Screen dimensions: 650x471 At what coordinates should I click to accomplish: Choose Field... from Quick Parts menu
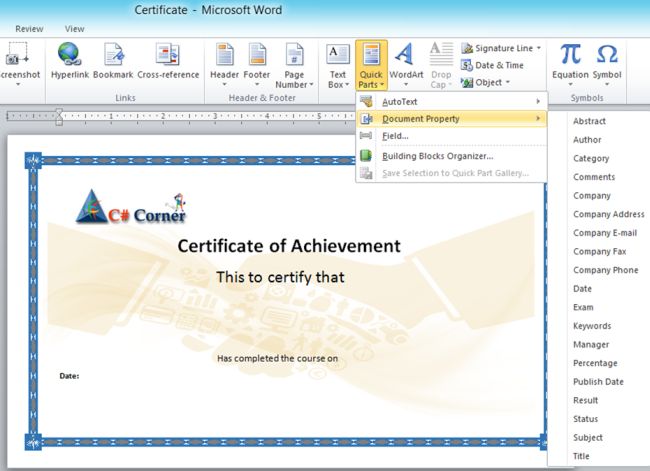pos(452,136)
